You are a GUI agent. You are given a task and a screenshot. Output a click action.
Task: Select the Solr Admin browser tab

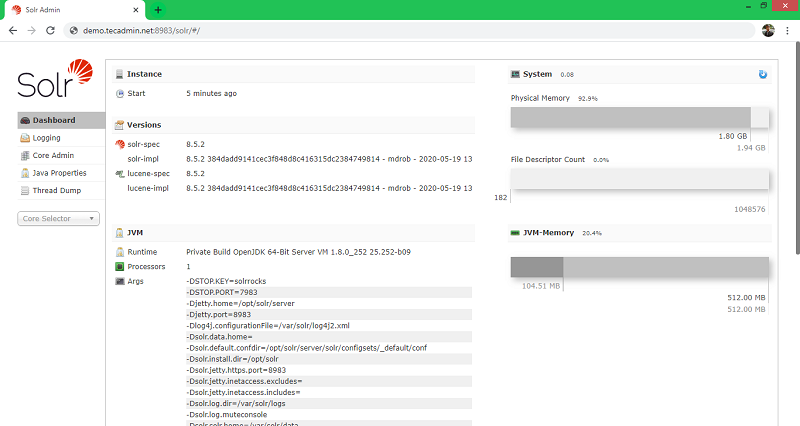point(75,10)
